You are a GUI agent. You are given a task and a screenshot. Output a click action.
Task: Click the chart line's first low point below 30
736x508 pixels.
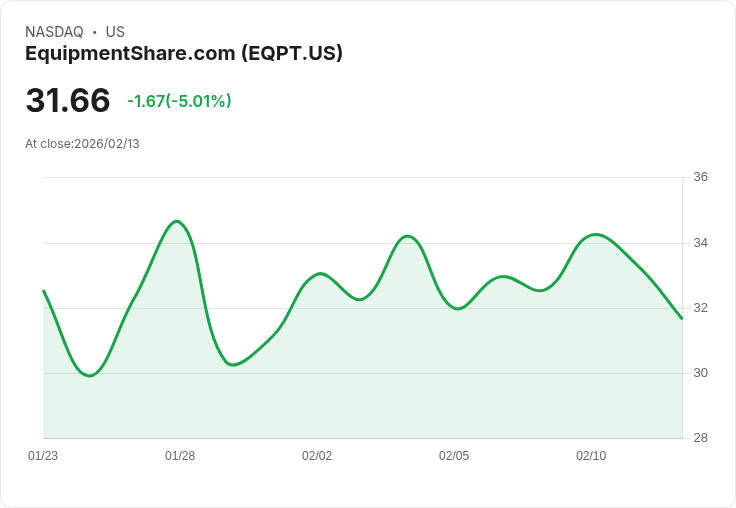pyautogui.click(x=90, y=376)
